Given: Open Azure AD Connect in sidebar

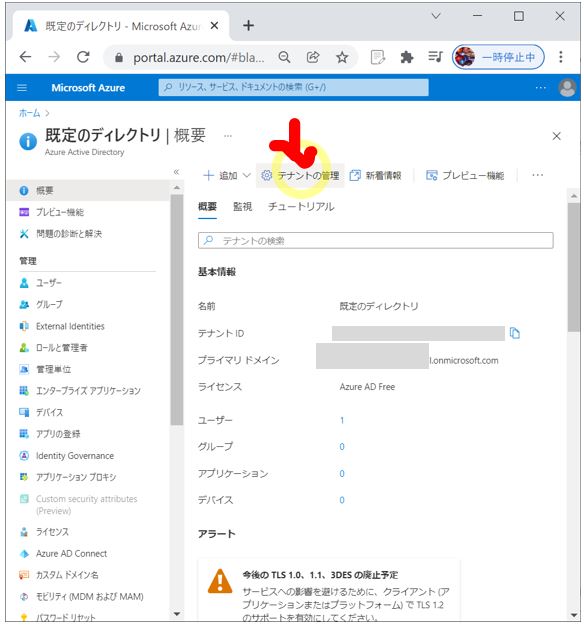Looking at the screenshot, I should click(x=71, y=554).
